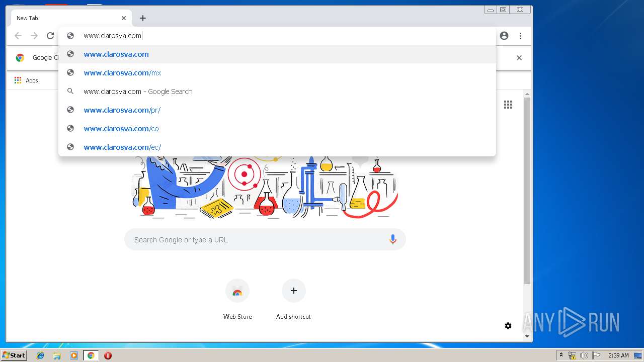Show hidden system tray icons
Image resolution: width=644 pixels, height=362 pixels.
(x=561, y=355)
